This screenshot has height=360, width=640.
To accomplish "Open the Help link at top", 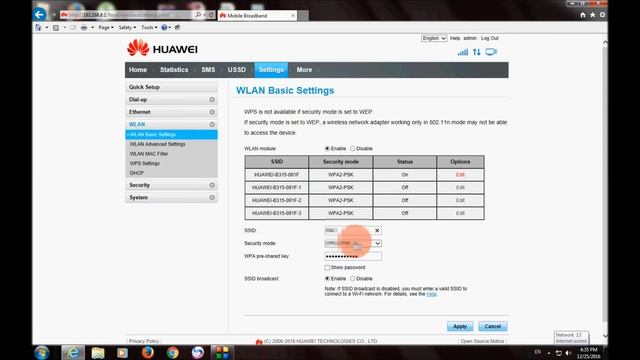I will tap(455, 38).
